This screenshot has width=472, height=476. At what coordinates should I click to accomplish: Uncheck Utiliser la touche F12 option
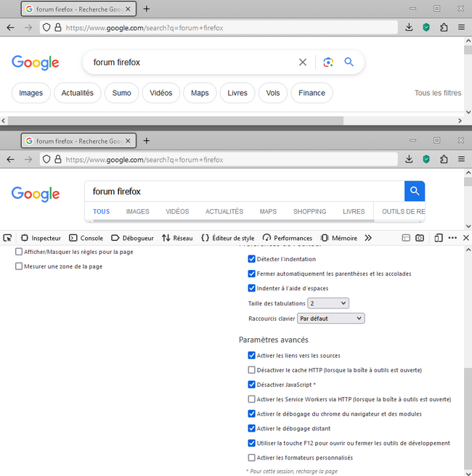point(251,443)
